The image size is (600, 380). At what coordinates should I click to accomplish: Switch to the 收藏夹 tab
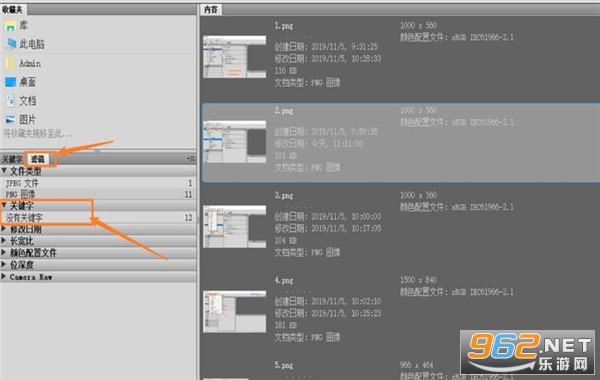click(x=12, y=10)
